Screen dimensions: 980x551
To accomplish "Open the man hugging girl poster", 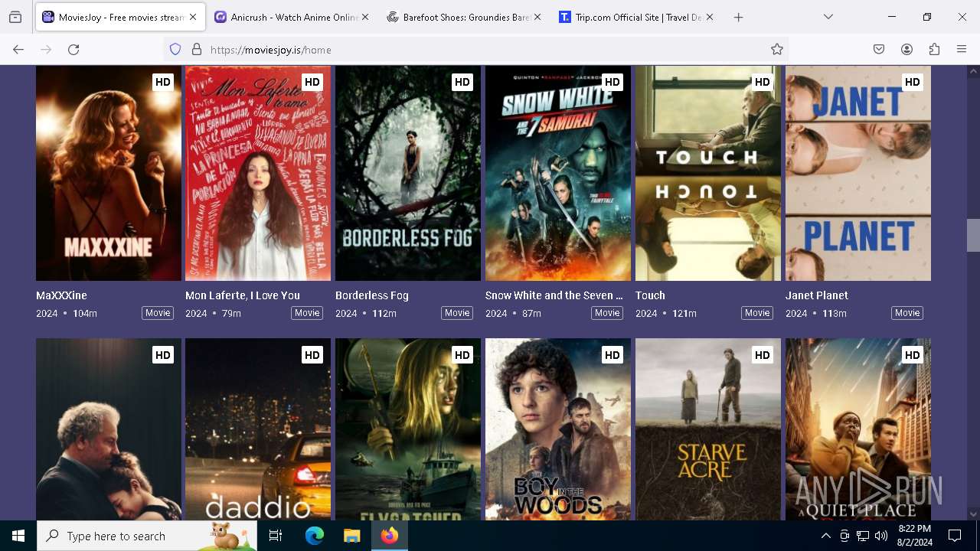I will tap(109, 429).
